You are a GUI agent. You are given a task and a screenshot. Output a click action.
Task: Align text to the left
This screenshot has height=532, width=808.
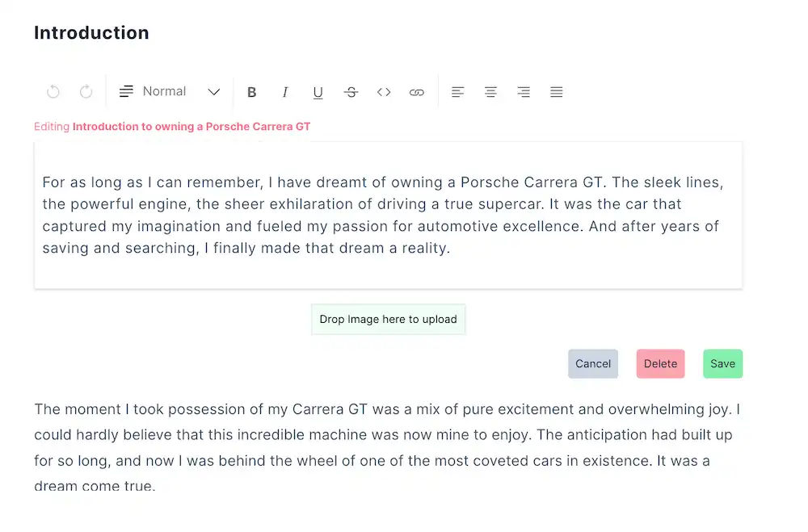[457, 92]
